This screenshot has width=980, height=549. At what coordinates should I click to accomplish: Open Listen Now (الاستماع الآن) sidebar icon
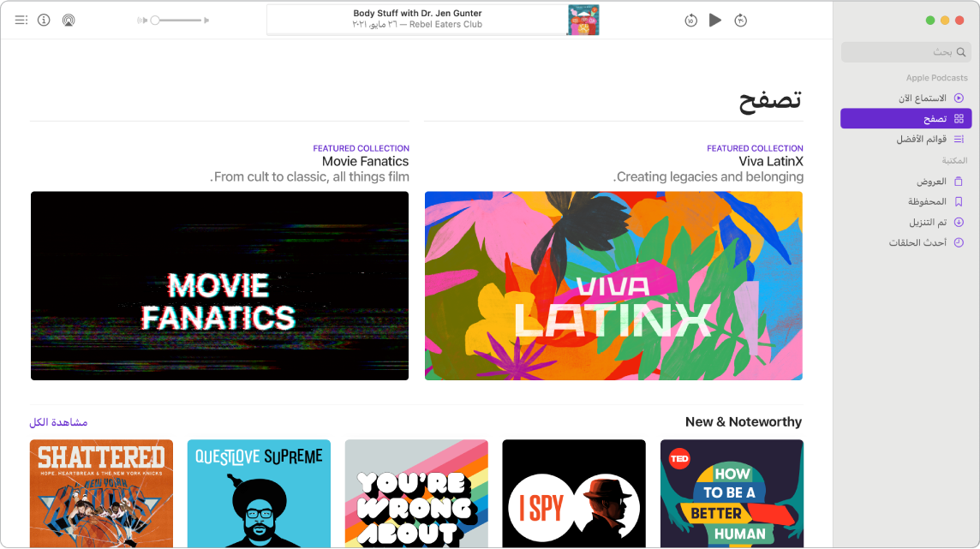coord(960,97)
